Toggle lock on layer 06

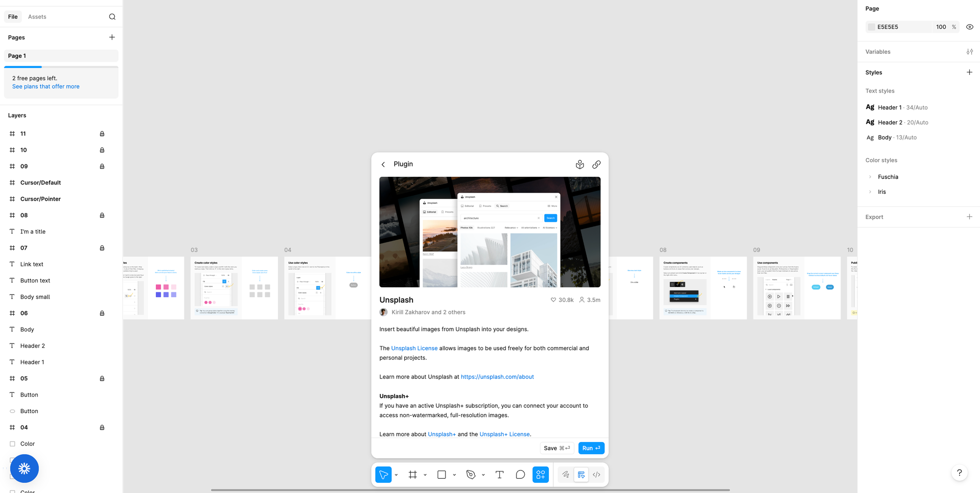tap(102, 313)
